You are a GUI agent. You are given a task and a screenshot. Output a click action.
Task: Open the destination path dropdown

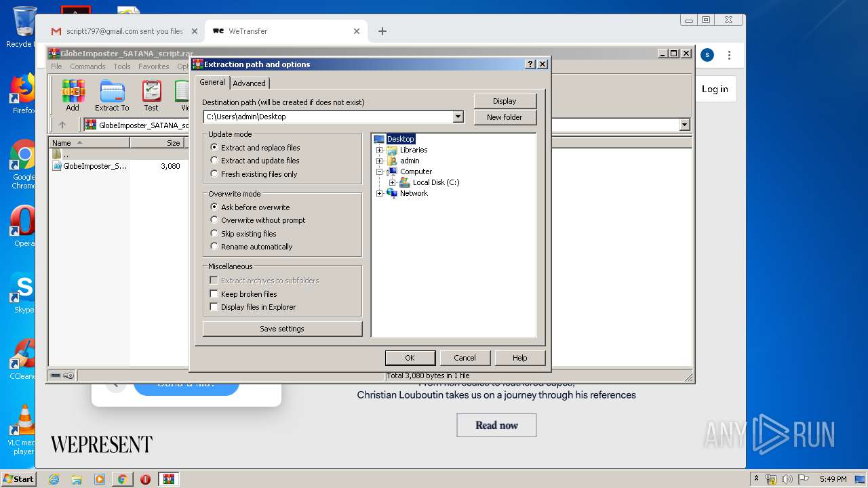(458, 117)
